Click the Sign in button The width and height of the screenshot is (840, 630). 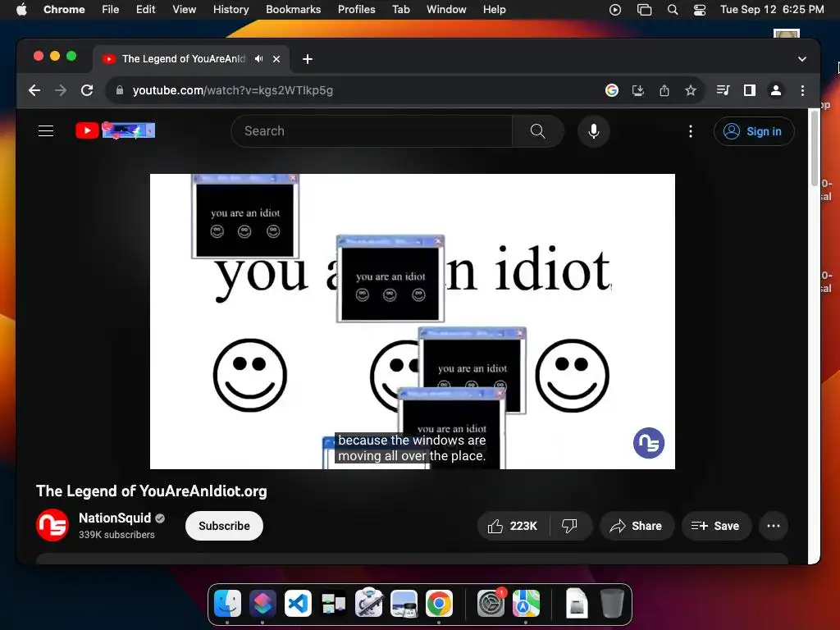[x=753, y=131]
